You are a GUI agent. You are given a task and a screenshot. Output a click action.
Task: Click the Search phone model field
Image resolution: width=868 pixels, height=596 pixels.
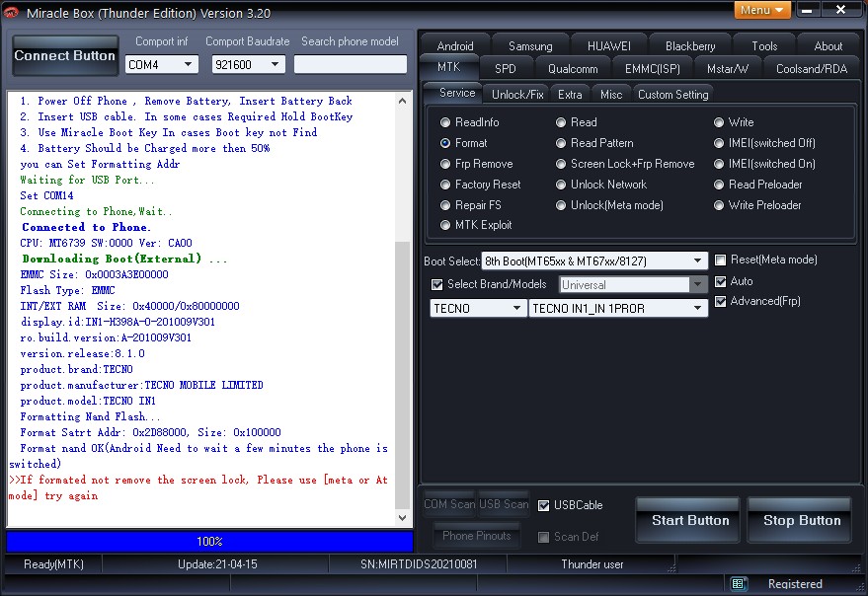350,64
